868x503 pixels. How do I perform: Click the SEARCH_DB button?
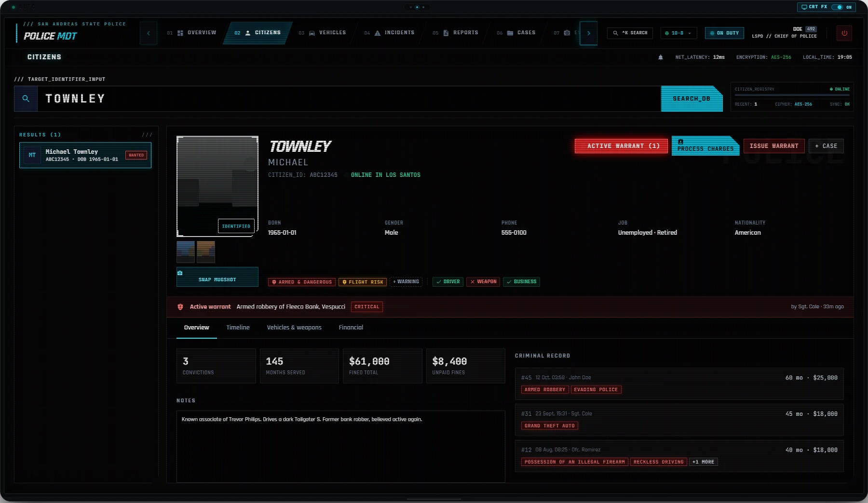pyautogui.click(x=692, y=99)
